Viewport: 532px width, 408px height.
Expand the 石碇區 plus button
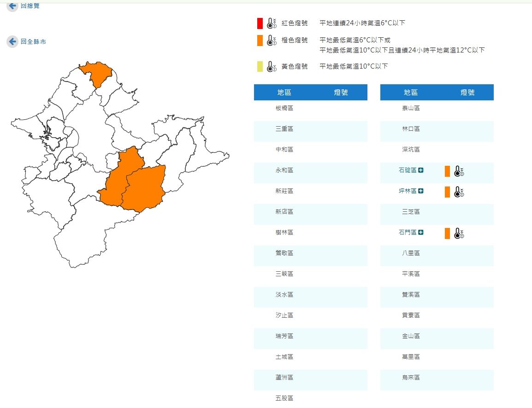click(x=420, y=170)
